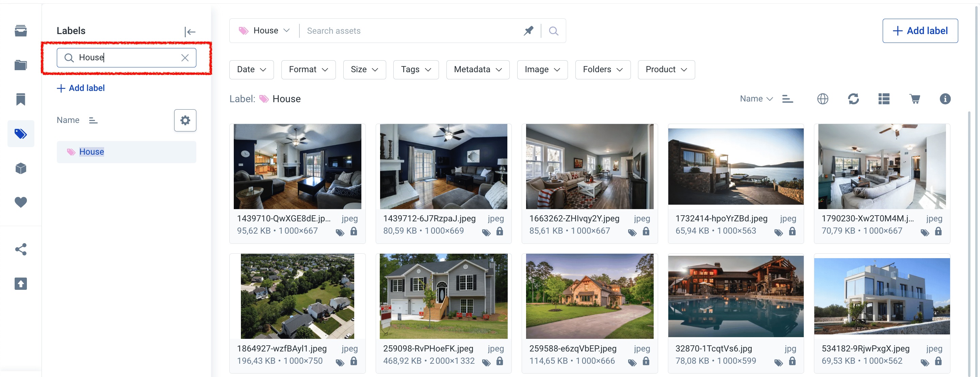Image resolution: width=980 pixels, height=377 pixels.
Task: Toggle the list view layout icon
Action: click(884, 99)
